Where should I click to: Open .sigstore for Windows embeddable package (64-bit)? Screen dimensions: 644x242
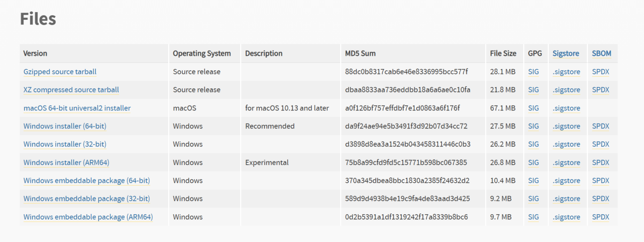coord(566,181)
